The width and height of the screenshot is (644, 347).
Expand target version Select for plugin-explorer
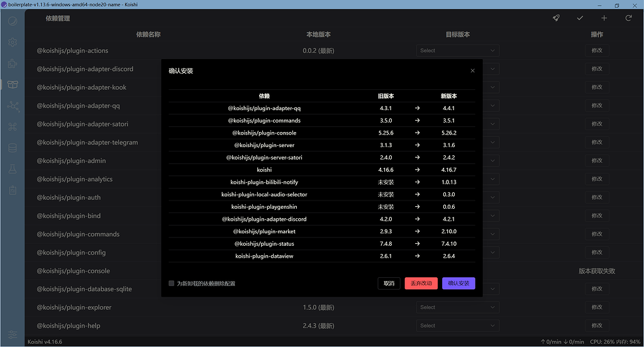457,307
